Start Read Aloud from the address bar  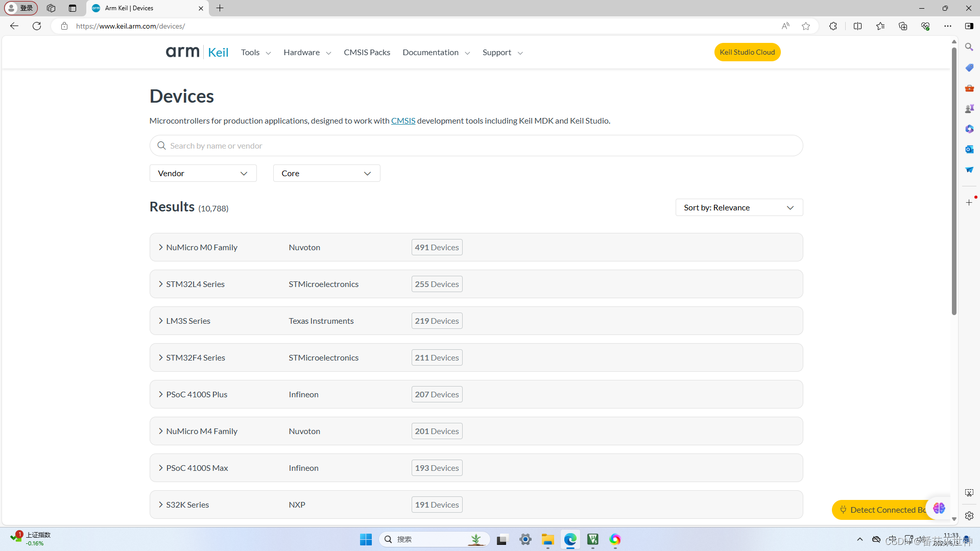785,26
